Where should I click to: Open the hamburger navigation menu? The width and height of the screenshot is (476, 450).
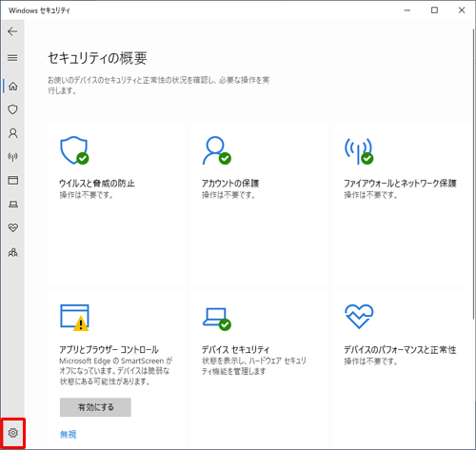tap(12, 58)
